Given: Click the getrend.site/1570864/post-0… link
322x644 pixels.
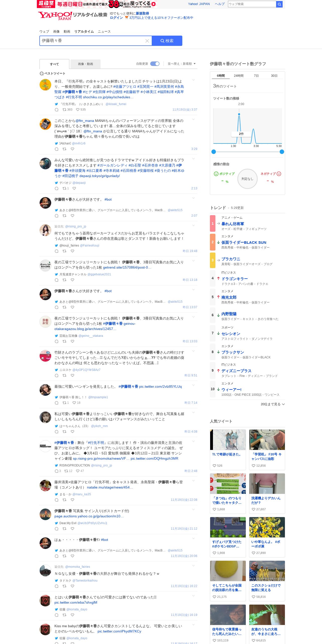Looking at the screenshot, I should [127, 268].
